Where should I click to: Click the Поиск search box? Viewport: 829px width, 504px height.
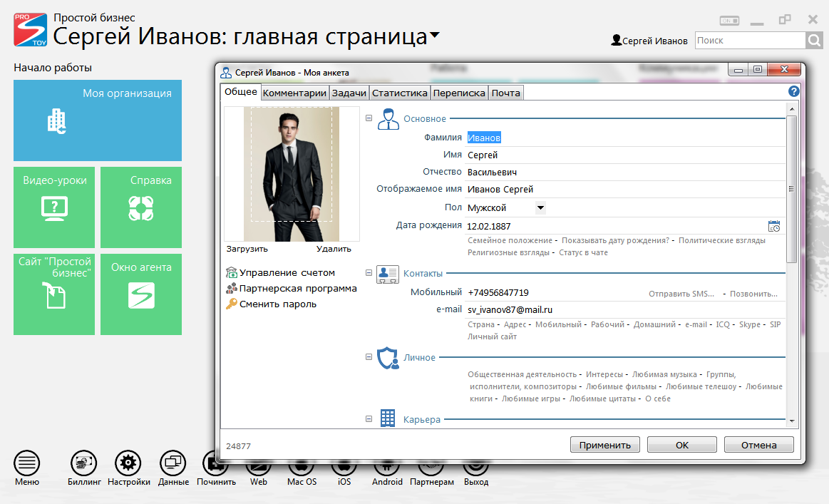pyautogui.click(x=750, y=40)
